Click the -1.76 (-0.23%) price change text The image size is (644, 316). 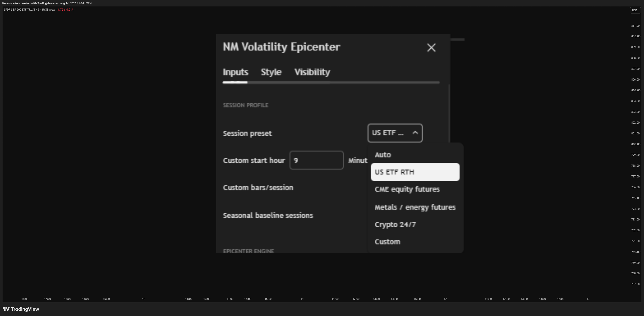(65, 9)
